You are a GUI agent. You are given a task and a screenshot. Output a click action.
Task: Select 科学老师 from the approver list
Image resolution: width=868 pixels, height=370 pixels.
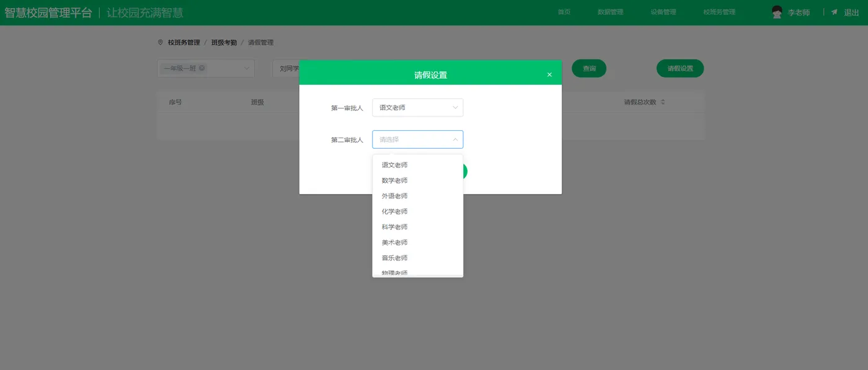[394, 227]
